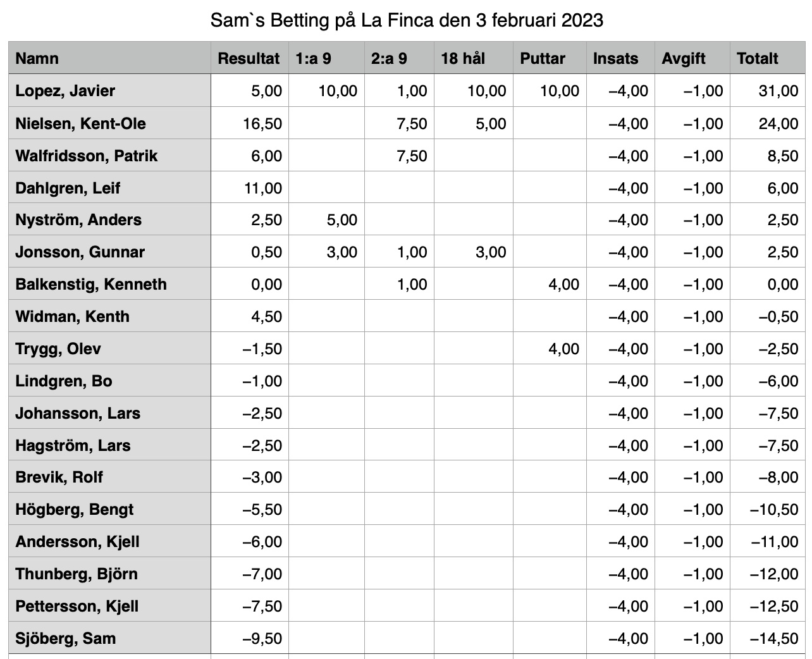Select Jonsson, Gunnar's 18 hål value 3,00

click(473, 252)
